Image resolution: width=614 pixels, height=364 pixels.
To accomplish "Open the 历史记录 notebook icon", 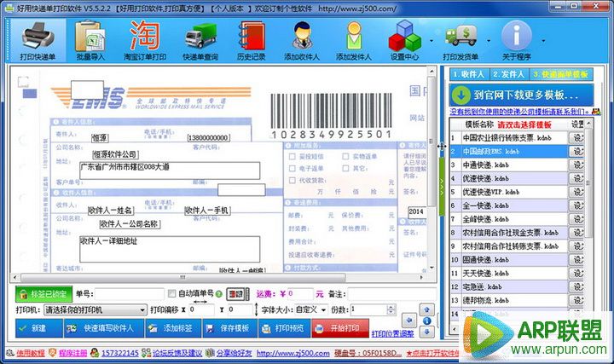I will click(252, 38).
